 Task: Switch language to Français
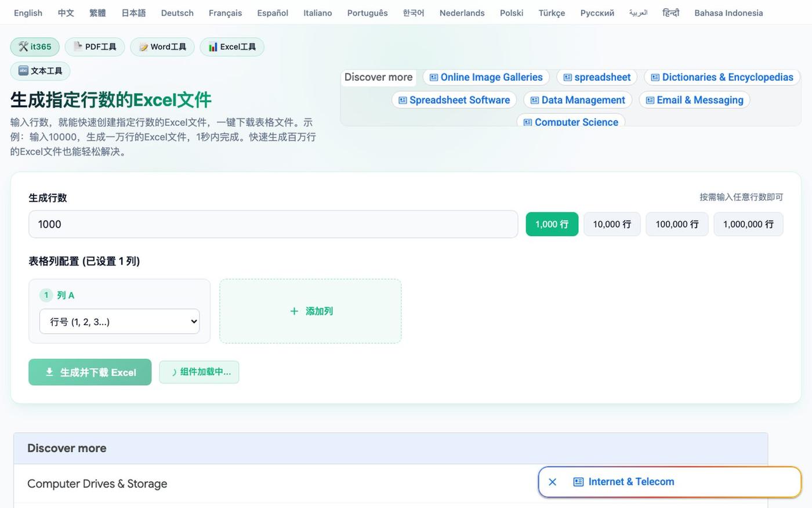click(x=226, y=13)
